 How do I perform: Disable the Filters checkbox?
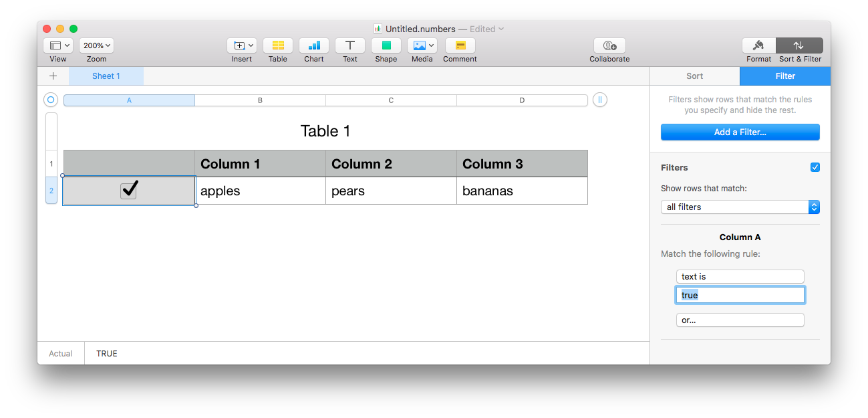tap(815, 167)
